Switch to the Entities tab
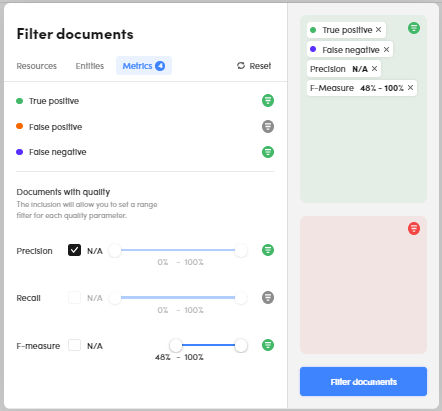The width and height of the screenshot is (442, 411). 90,66
